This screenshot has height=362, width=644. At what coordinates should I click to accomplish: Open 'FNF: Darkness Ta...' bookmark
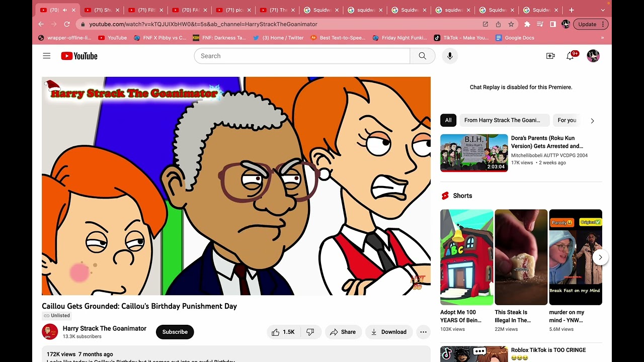coord(219,38)
